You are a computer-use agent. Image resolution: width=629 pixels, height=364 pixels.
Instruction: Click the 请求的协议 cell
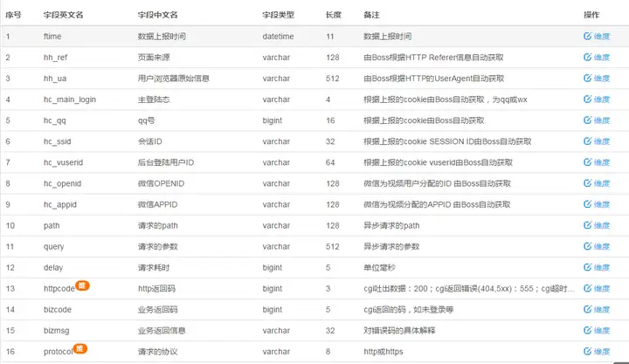pos(157,352)
